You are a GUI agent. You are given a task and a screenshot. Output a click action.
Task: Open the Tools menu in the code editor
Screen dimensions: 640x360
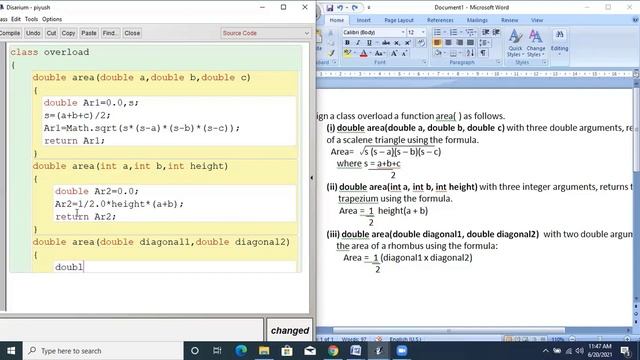[x=31, y=19]
